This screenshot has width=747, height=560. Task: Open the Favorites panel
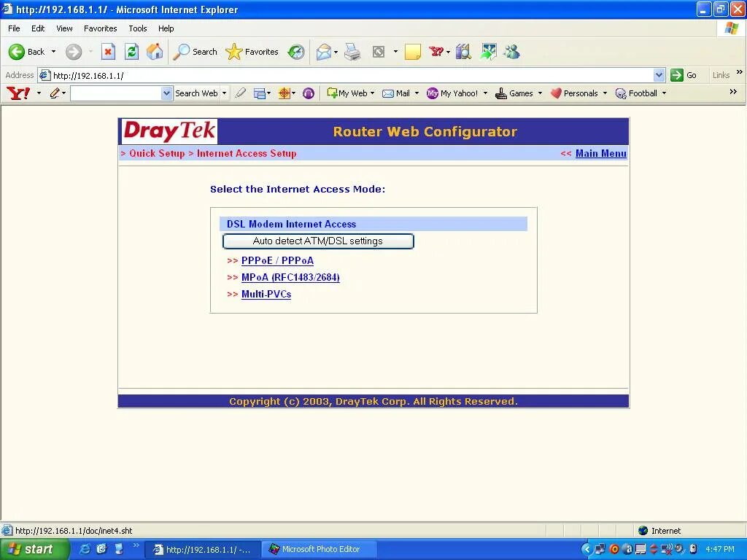click(x=252, y=52)
